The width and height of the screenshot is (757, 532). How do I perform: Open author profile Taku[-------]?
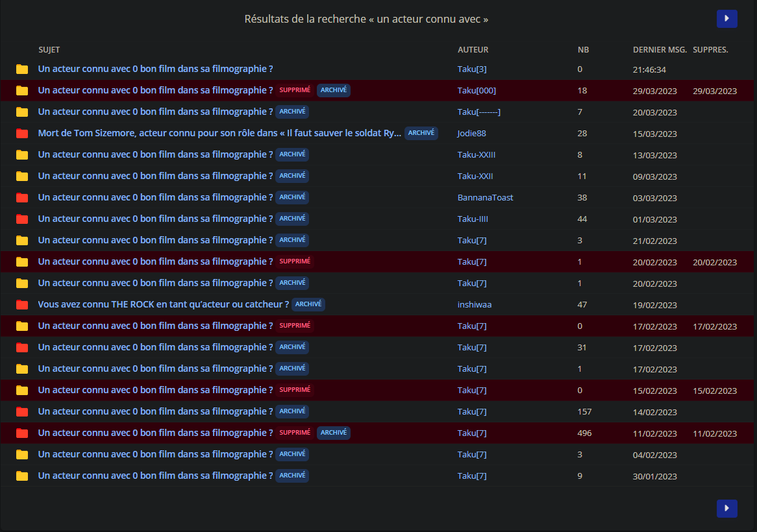pos(479,112)
